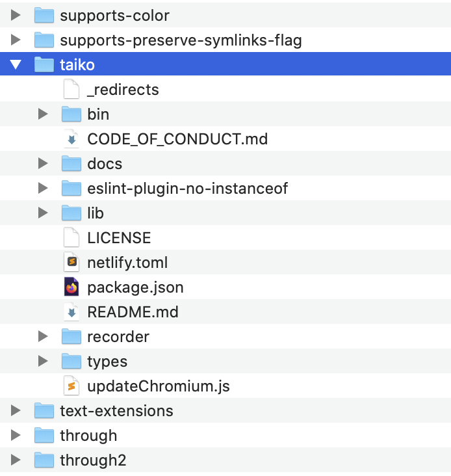Click the updateChromium.js script icon
Screen dimensions: 451x476
pyautogui.click(x=71, y=386)
